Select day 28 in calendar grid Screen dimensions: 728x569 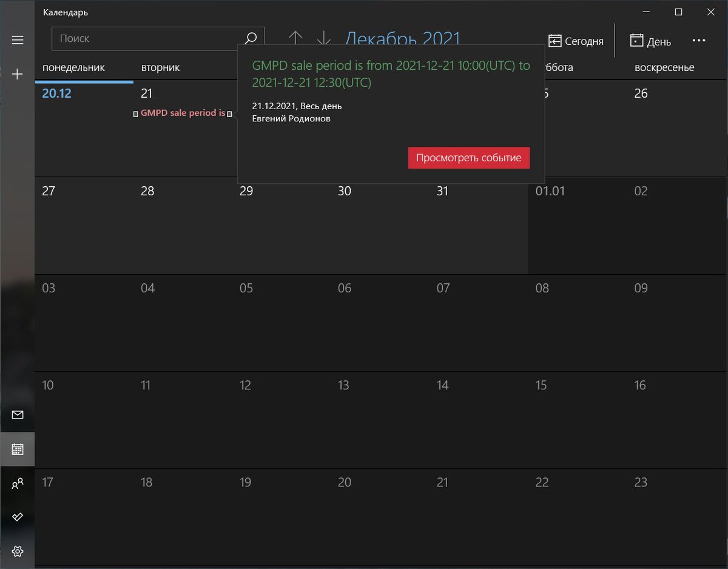click(147, 191)
